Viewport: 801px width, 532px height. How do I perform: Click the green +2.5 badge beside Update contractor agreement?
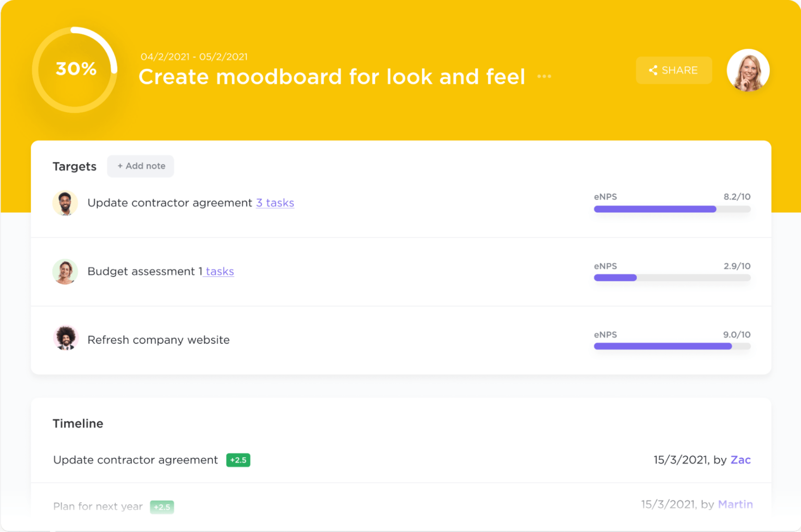tap(238, 460)
